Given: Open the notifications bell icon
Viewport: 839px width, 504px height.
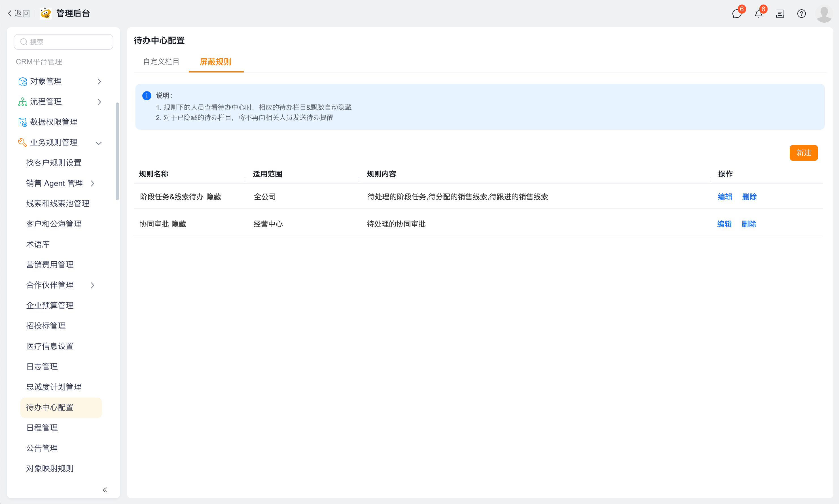Looking at the screenshot, I should [x=759, y=14].
